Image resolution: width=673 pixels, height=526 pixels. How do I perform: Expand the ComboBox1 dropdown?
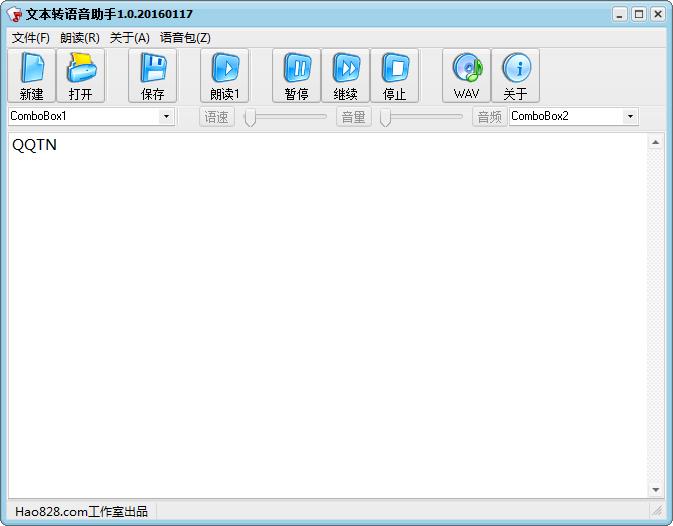[166, 117]
